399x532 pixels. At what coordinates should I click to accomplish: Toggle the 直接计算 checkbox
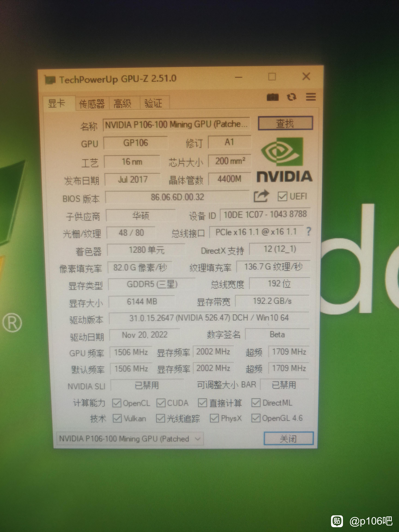pos(202,403)
